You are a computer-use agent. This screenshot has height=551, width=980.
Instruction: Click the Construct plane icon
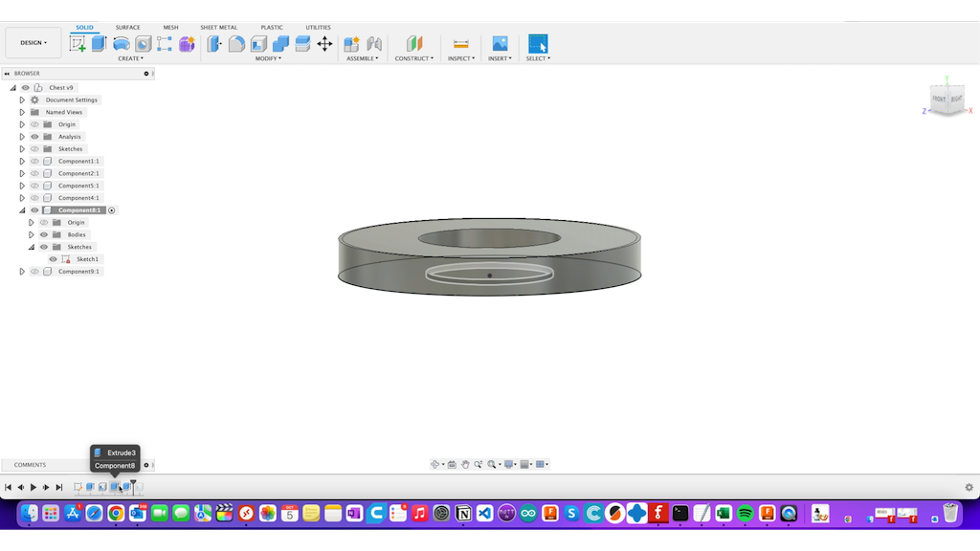(x=414, y=44)
